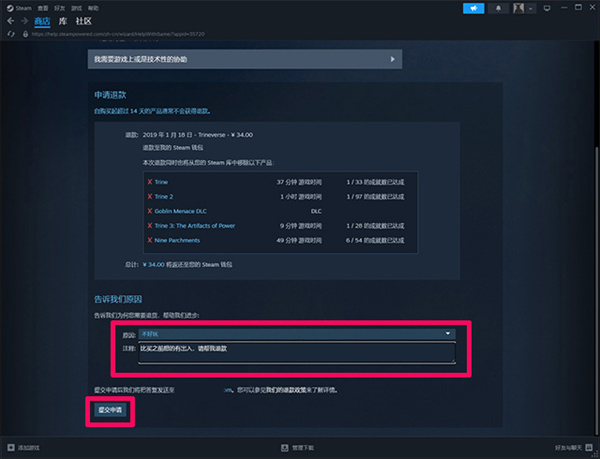Open the notifications bell
This screenshot has height=459, width=600.
(498, 8)
